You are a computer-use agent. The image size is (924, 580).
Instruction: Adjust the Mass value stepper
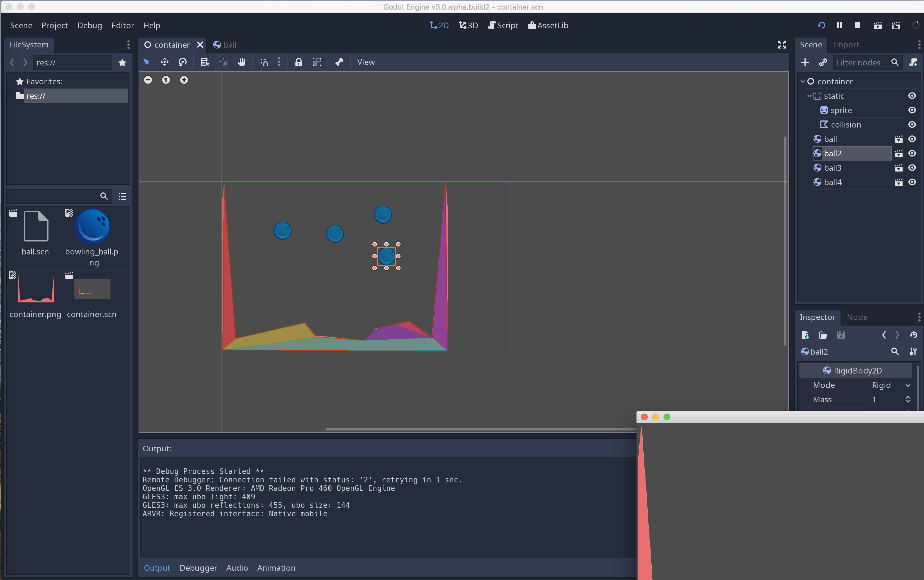tap(908, 399)
